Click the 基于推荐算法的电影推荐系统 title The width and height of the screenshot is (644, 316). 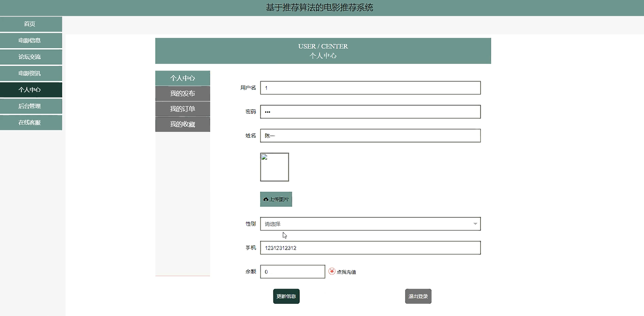[x=320, y=7]
